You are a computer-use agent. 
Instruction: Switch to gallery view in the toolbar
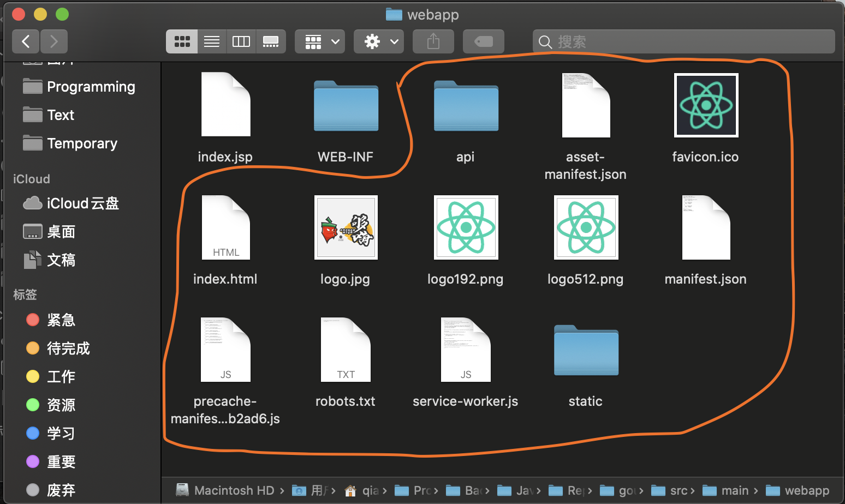[271, 41]
